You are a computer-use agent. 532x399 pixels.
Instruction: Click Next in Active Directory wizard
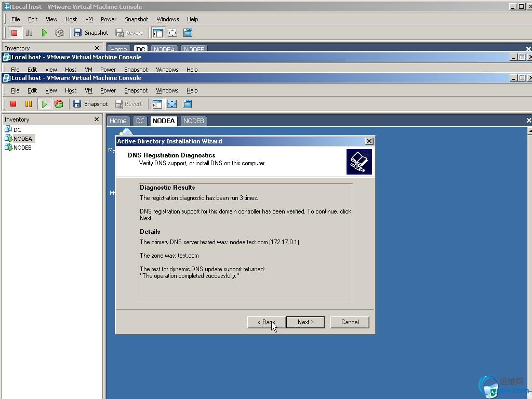[x=305, y=322]
